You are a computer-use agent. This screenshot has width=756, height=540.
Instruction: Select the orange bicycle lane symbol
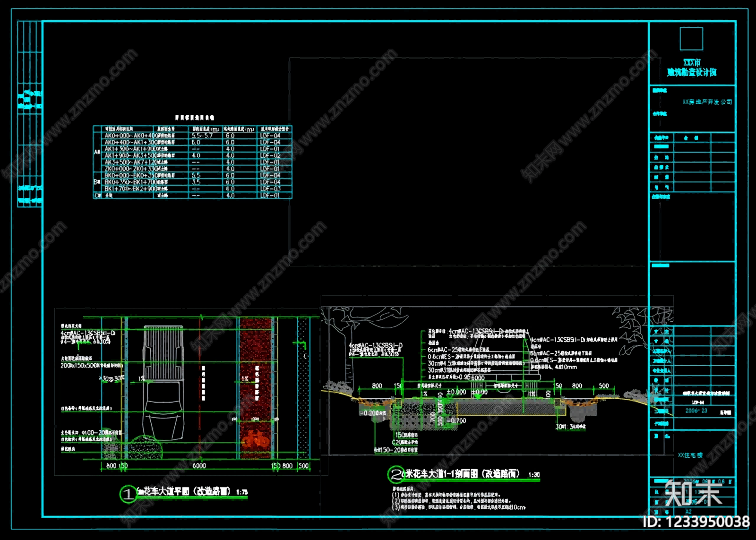click(x=256, y=440)
